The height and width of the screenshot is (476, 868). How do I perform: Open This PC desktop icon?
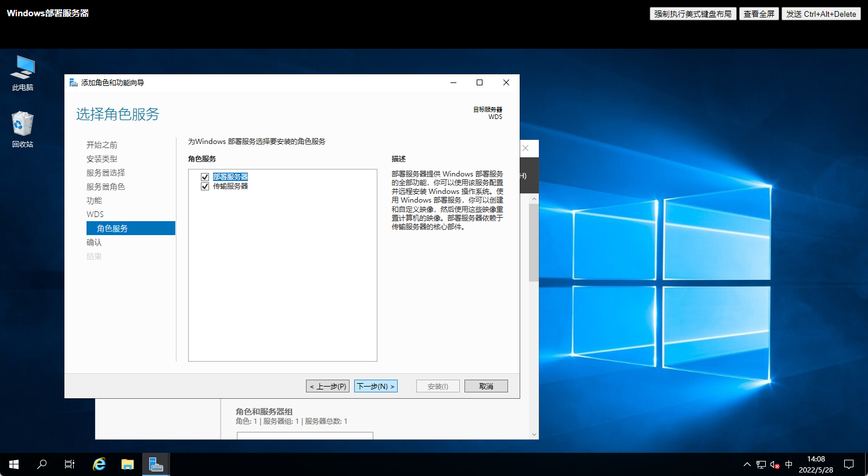point(23,73)
